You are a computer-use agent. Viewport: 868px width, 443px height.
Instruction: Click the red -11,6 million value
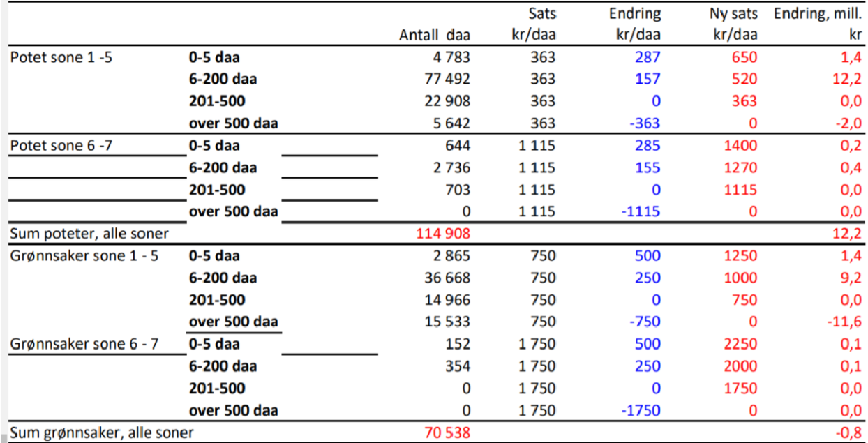point(844,322)
